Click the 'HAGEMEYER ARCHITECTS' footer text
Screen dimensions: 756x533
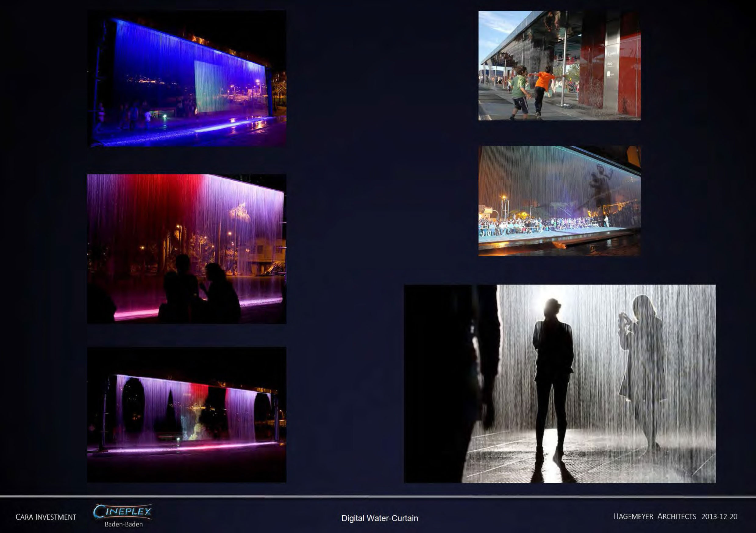[x=654, y=516]
